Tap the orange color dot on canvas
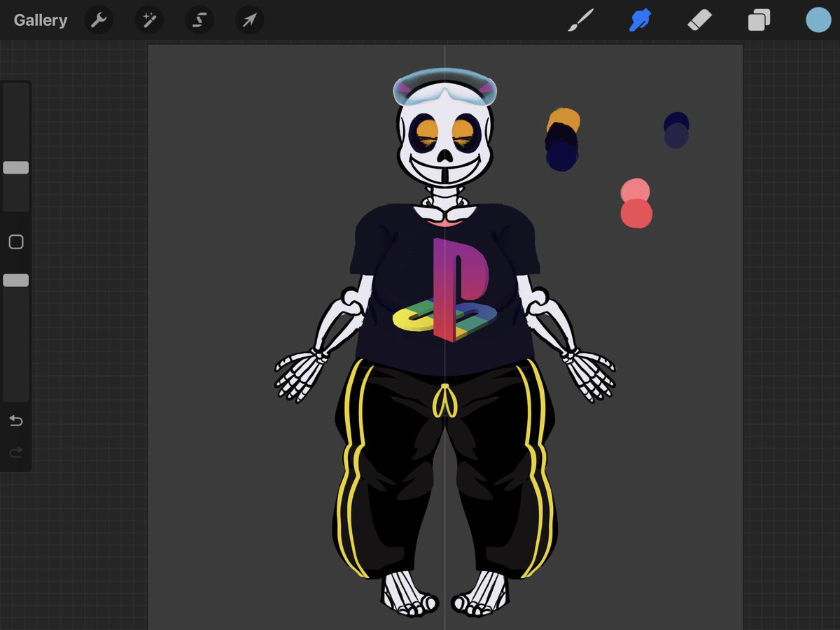840x630 pixels. click(x=564, y=119)
